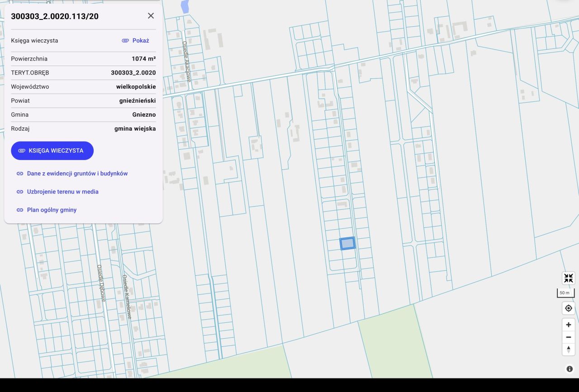The height and width of the screenshot is (392, 579).
Task: Close the parcel details panel
Action: click(151, 16)
